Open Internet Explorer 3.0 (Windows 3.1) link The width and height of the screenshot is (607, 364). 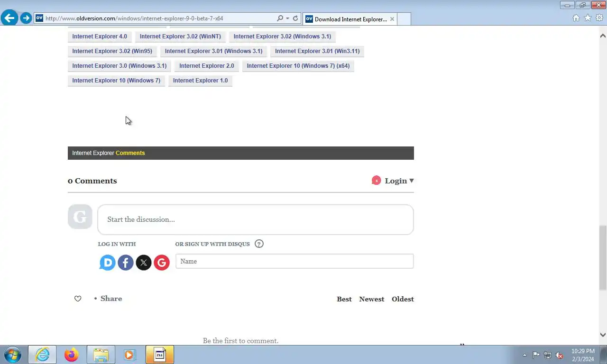pos(120,66)
